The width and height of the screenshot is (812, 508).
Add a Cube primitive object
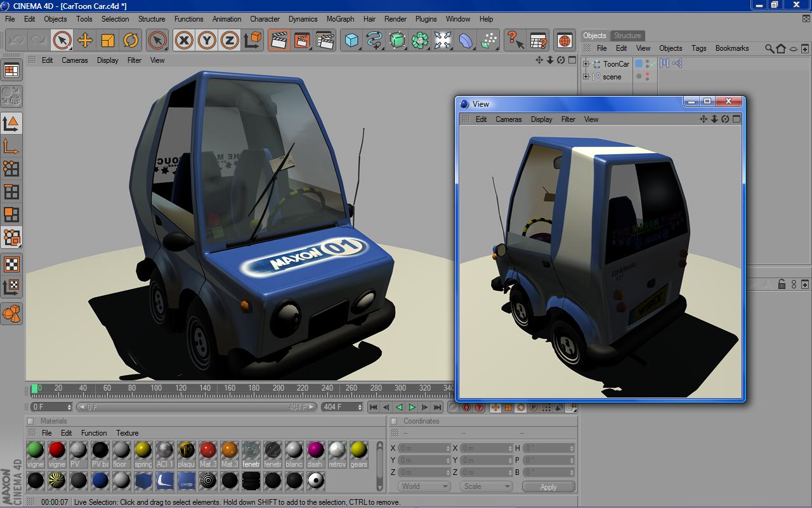[x=351, y=41]
